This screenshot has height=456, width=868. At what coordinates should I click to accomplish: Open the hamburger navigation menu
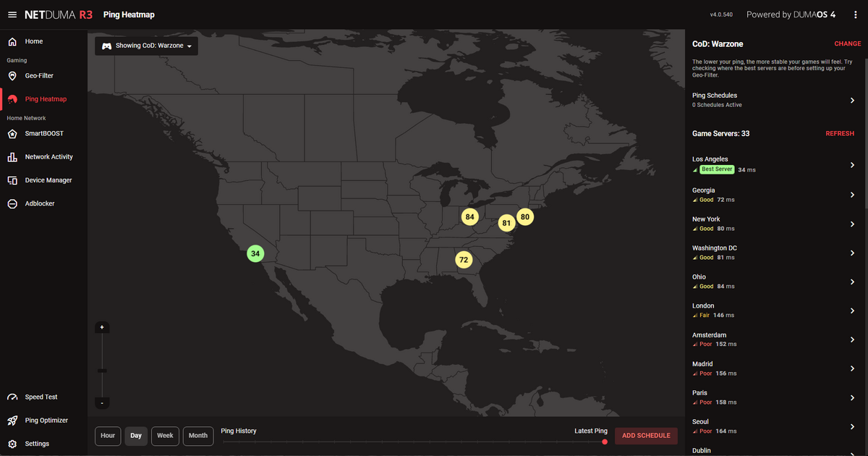(12, 14)
